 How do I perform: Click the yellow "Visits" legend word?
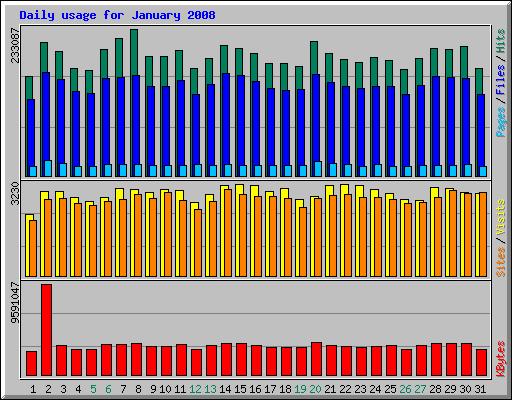pos(501,218)
